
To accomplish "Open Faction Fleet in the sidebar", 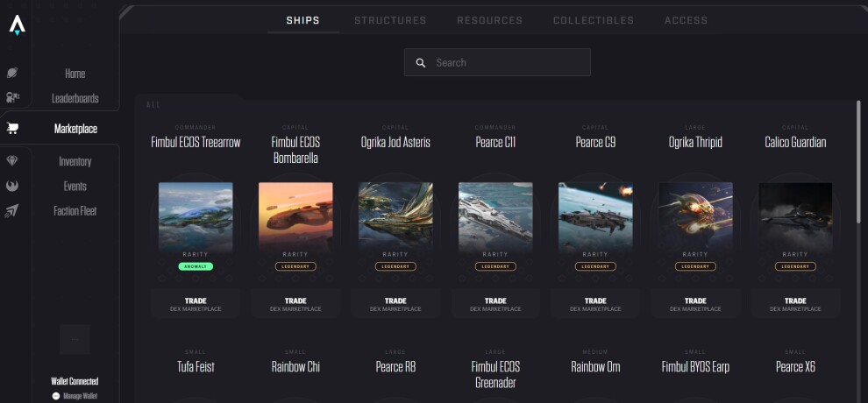I will 75,211.
